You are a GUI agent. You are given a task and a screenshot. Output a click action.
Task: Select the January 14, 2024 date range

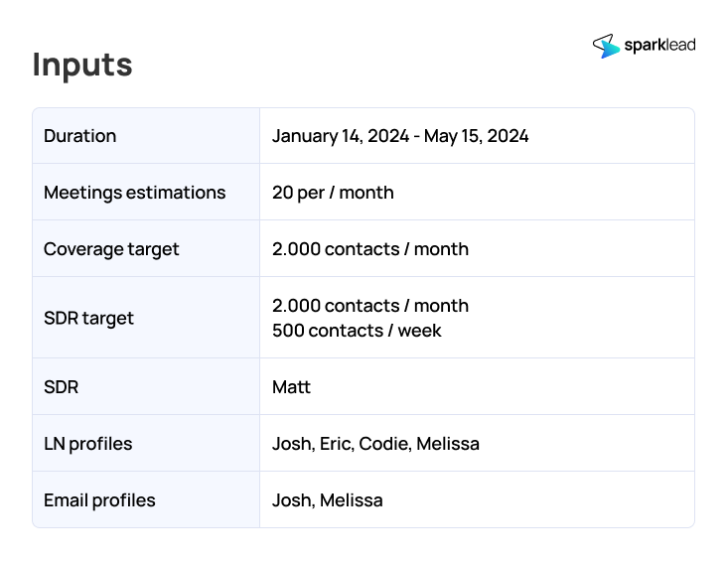point(400,136)
